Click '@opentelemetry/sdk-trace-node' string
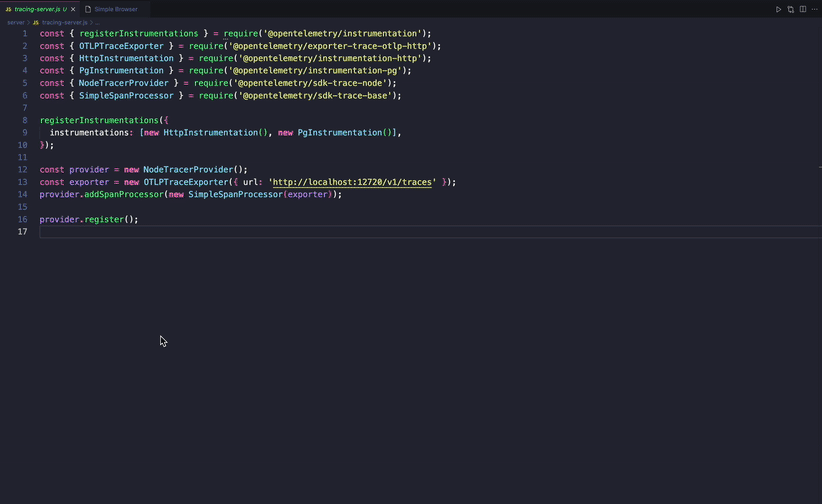 coord(310,83)
